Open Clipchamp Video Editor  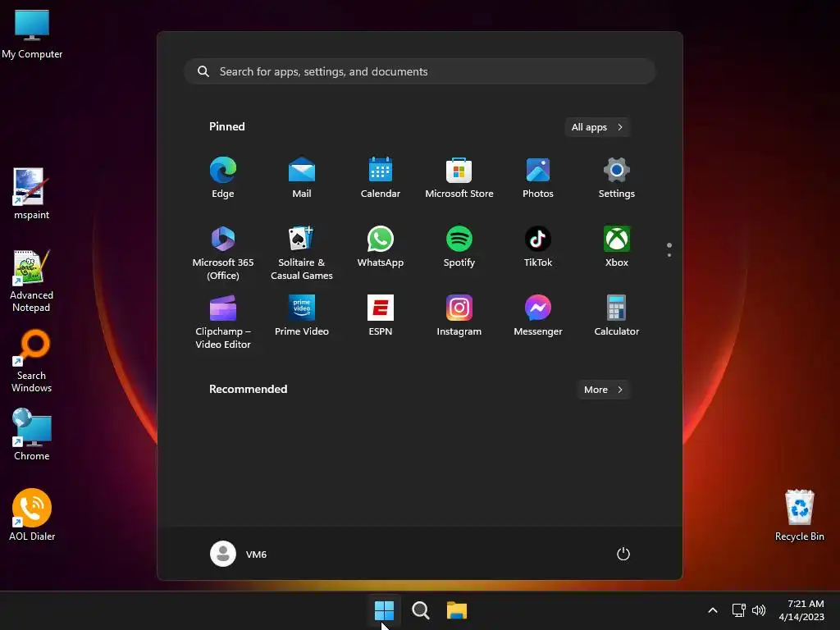tap(223, 322)
